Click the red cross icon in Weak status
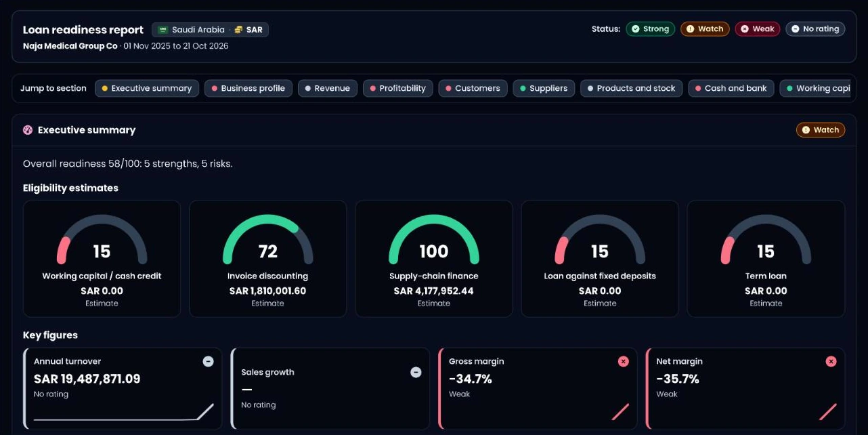 (x=745, y=29)
